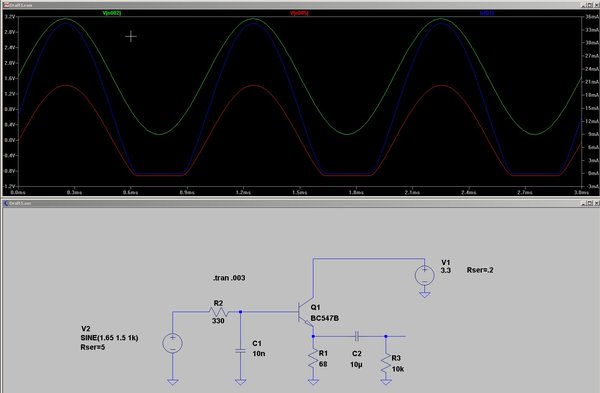Click resistor R1 68 symbol
Viewport: 600px width, 393px height.
(x=313, y=359)
